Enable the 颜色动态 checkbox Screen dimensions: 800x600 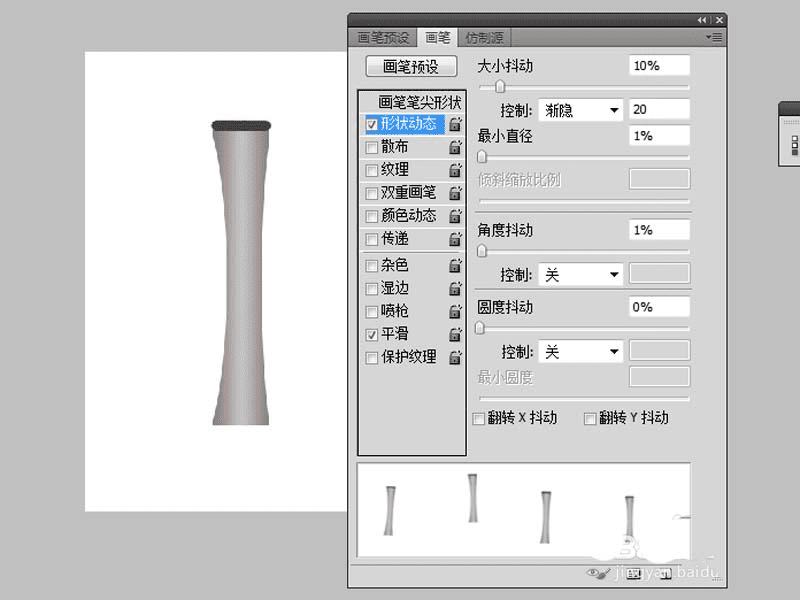pos(372,216)
